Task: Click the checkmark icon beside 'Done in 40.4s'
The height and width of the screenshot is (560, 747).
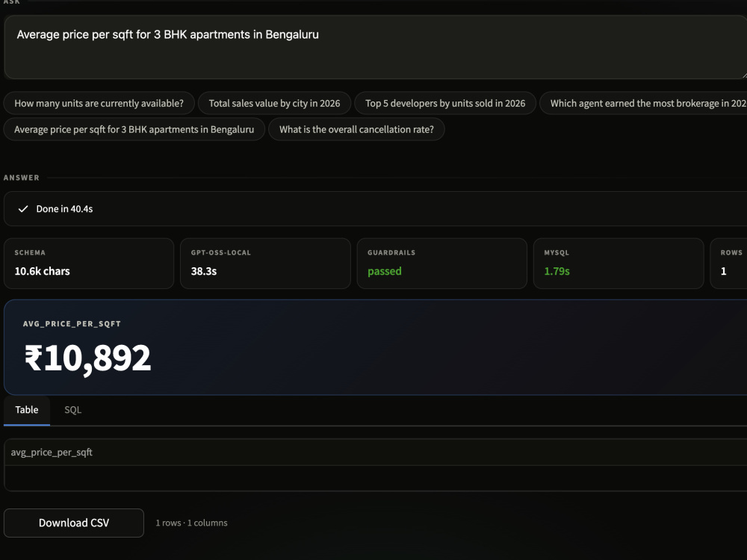Action: tap(23, 209)
